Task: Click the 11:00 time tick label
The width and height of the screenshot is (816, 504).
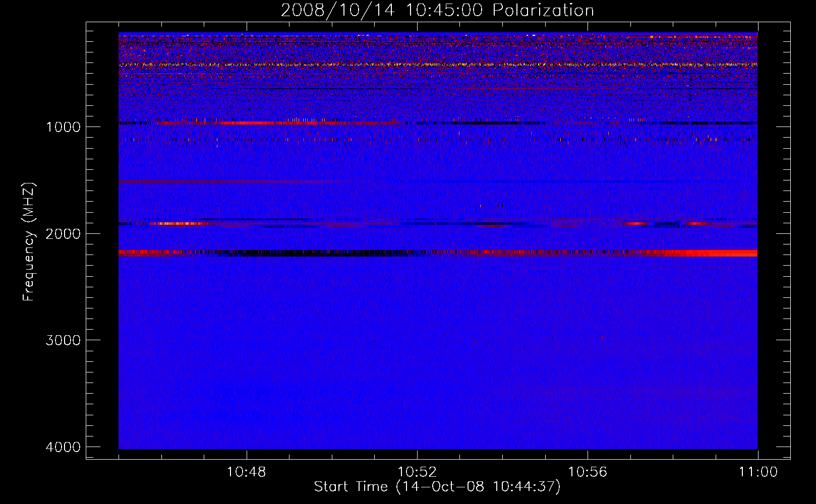Action: coord(758,472)
